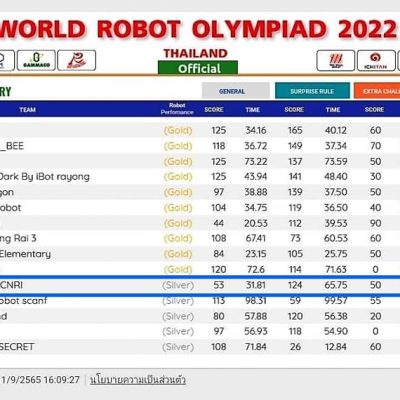
Task: Click the TIME header under SURPRISE RULE
Action: [x=333, y=109]
